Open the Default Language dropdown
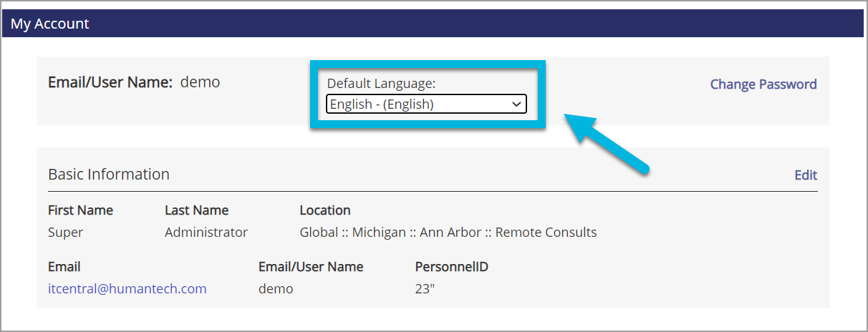 point(426,104)
